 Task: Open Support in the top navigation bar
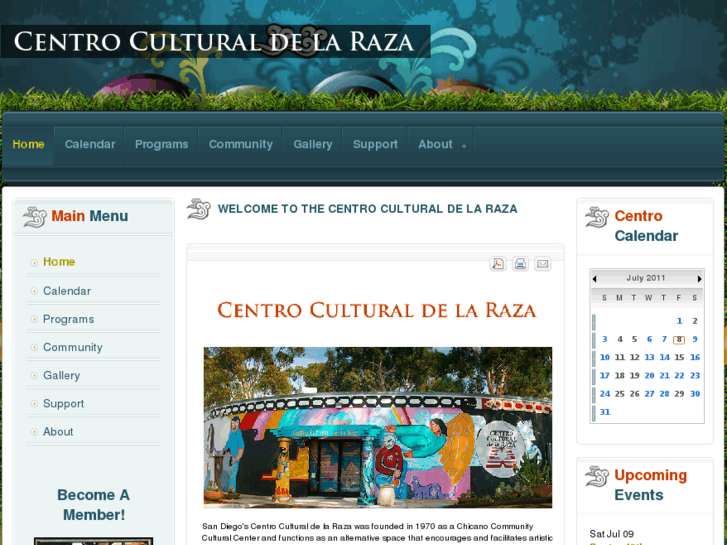point(375,144)
